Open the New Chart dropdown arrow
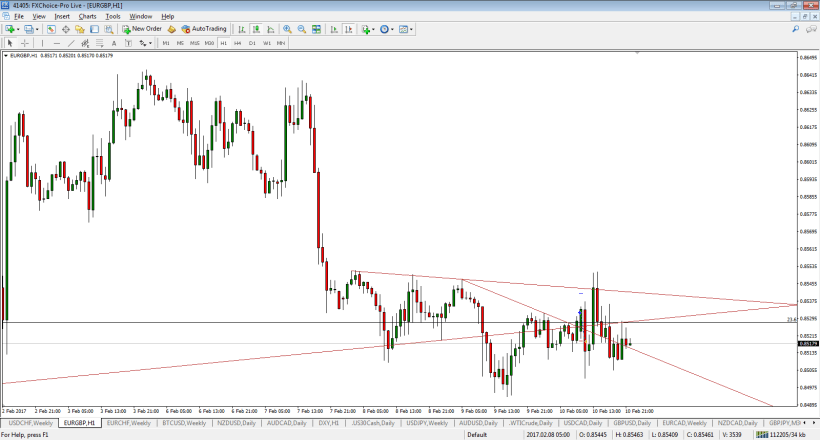The image size is (820, 440). click(18, 29)
